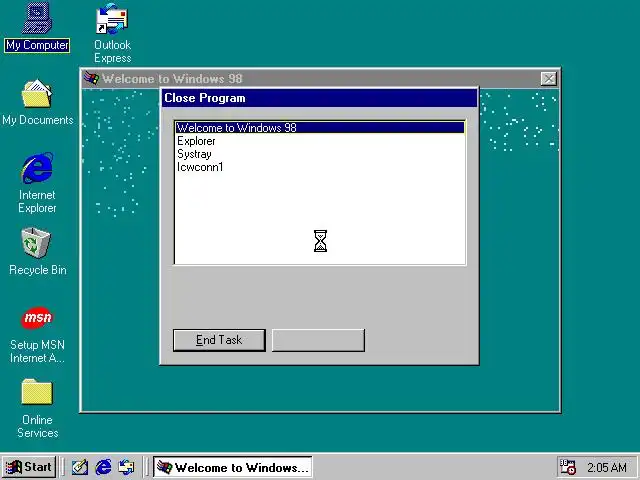Select Welcome to Windows 98 in the list
640x480 pixels.
point(320,128)
